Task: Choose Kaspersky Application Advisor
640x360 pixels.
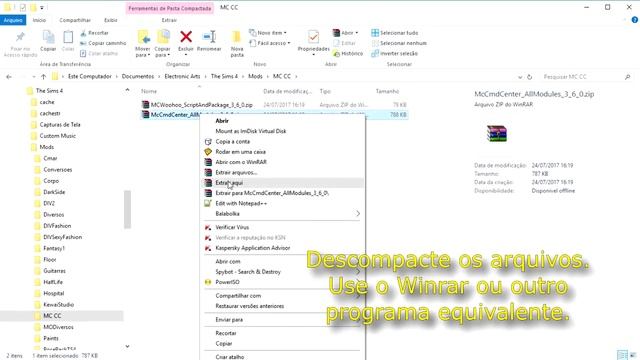Action: coord(282,248)
